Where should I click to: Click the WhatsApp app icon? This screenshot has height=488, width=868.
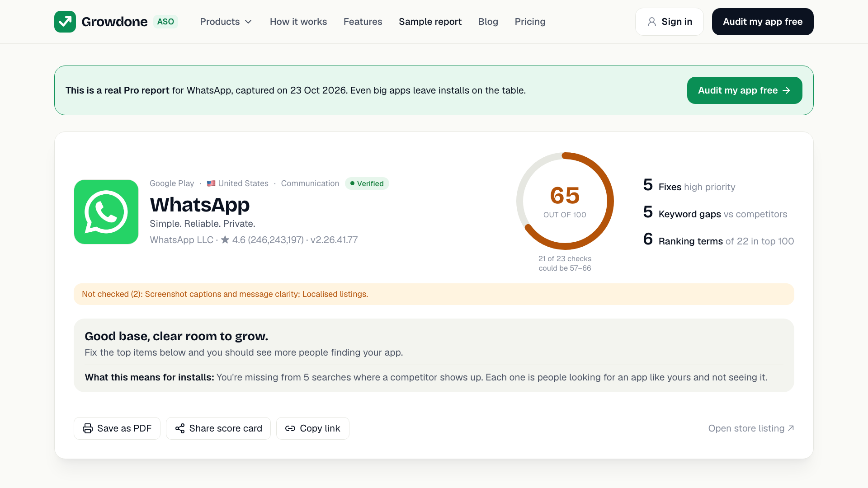tap(106, 212)
